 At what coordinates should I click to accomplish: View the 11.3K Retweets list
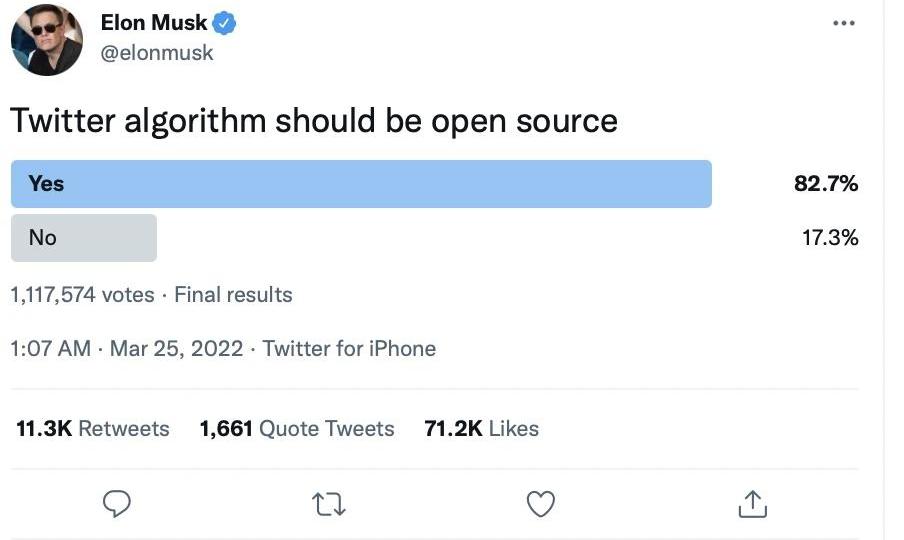coord(93,429)
